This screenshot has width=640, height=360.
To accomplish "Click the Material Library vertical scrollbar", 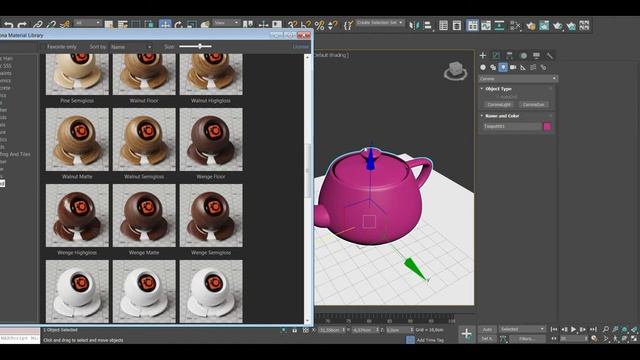I will point(307,189).
